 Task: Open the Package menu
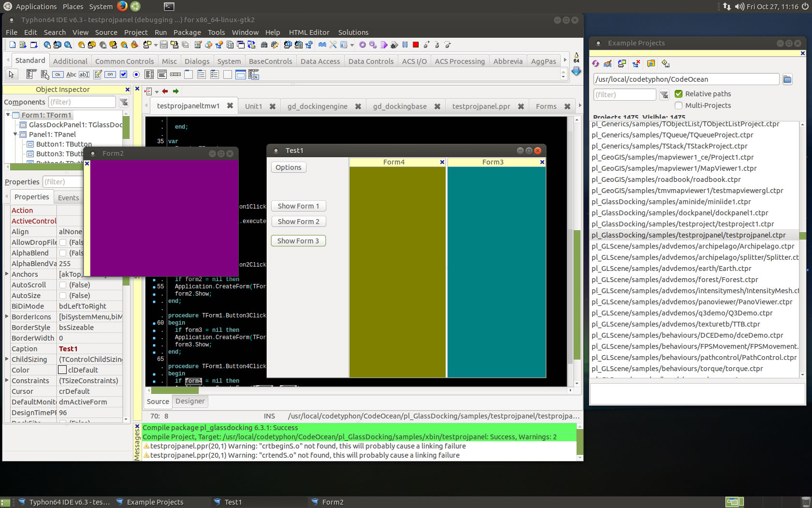click(x=187, y=32)
